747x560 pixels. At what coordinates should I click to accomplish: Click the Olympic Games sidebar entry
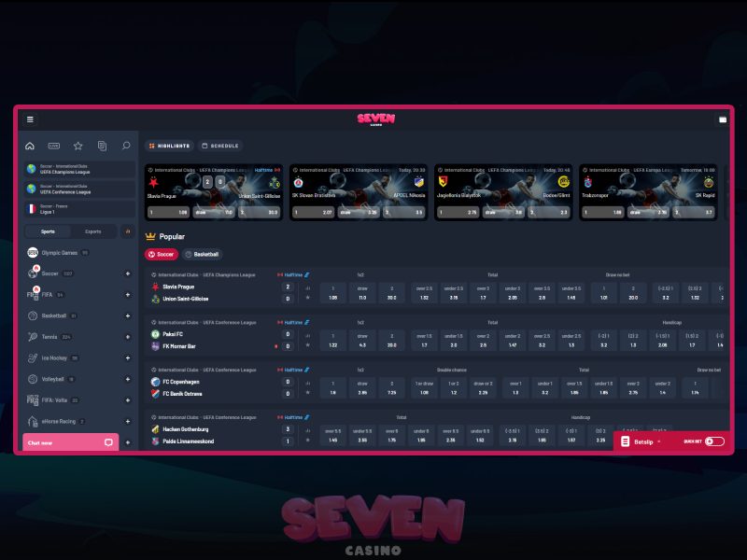pyautogui.click(x=79, y=252)
